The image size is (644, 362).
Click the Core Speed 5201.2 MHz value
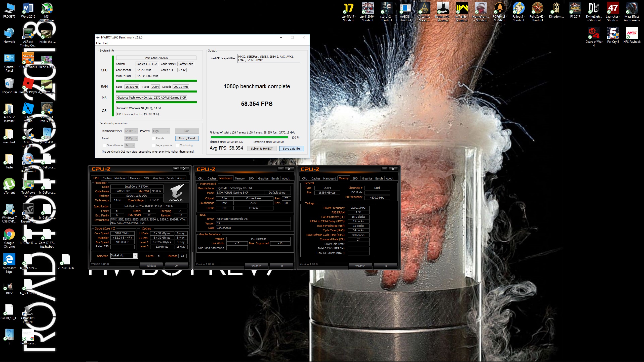click(x=122, y=233)
